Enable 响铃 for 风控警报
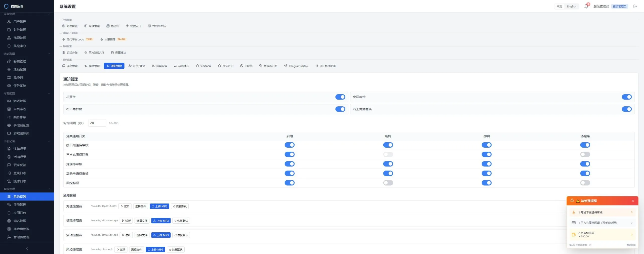The width and height of the screenshot is (644, 254). tap(388, 183)
